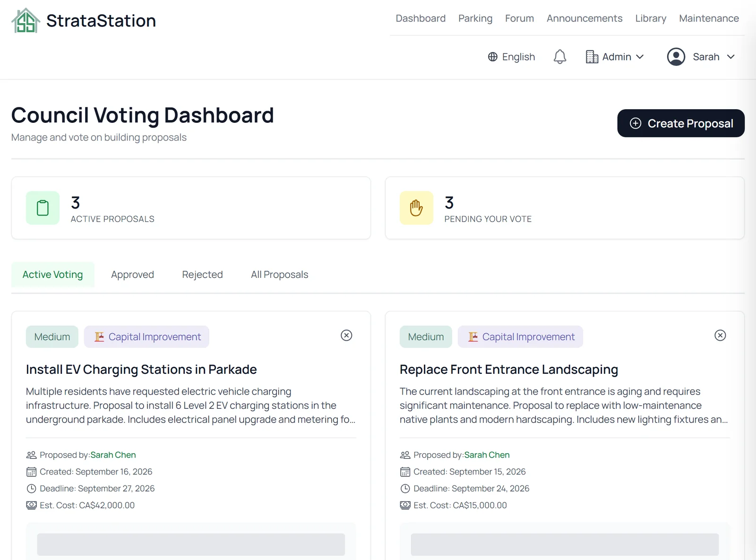The width and height of the screenshot is (756, 560).
Task: Click Sarah's user avatar icon
Action: coord(676,57)
